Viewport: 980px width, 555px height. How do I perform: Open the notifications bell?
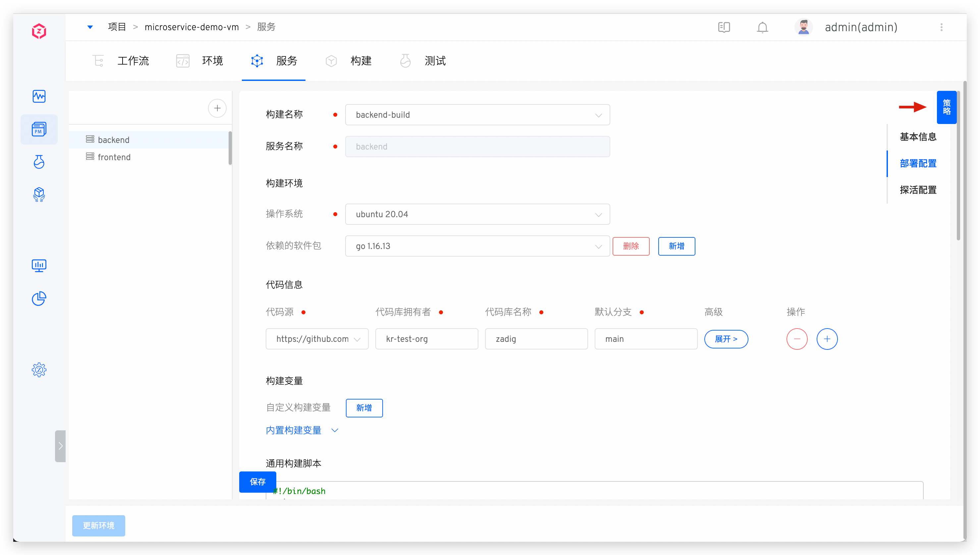762,27
